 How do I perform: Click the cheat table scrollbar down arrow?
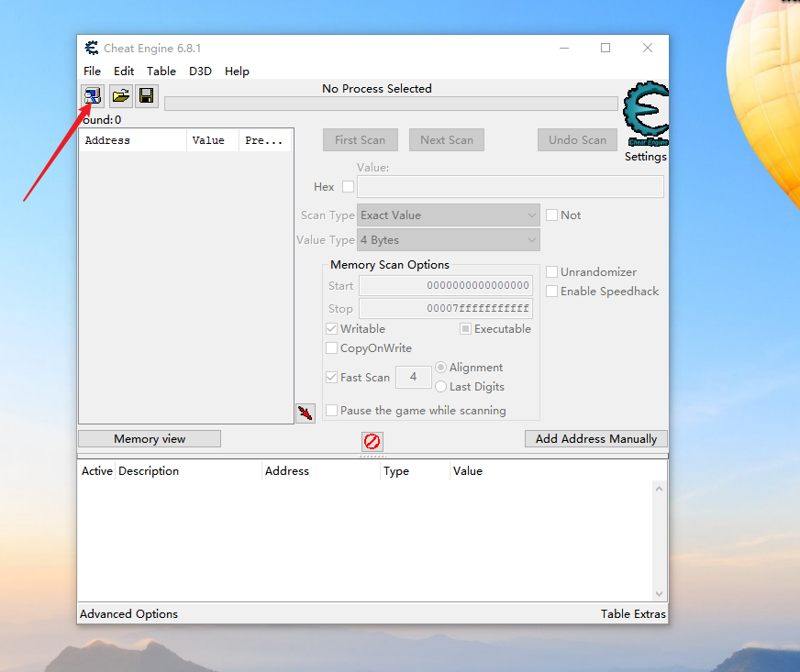coord(660,594)
